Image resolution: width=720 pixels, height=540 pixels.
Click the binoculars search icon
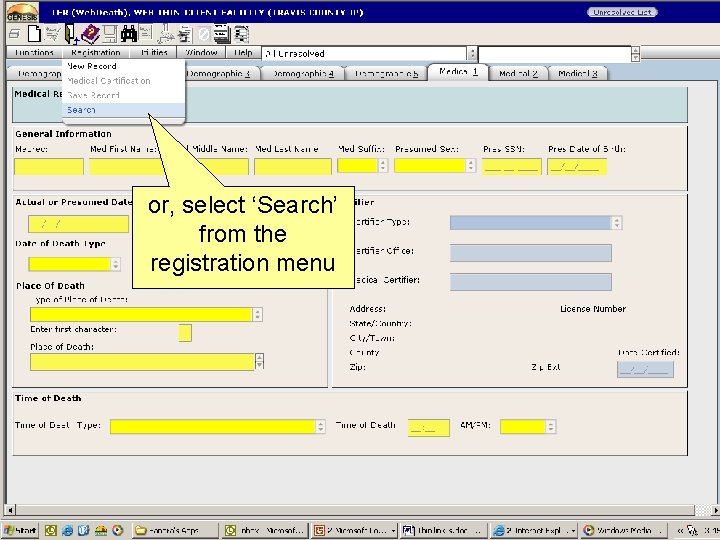(x=129, y=34)
